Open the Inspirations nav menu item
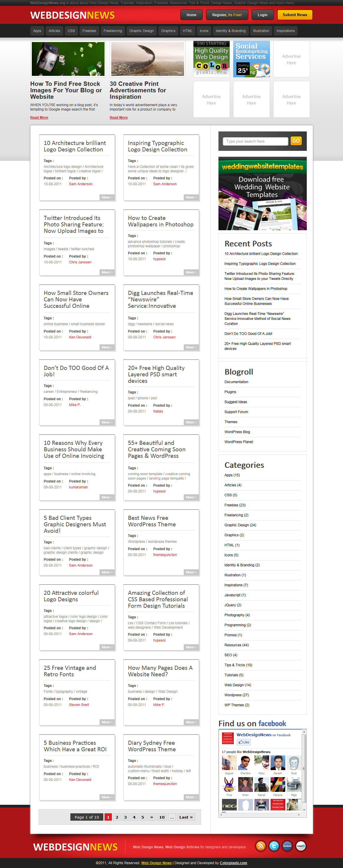The width and height of the screenshot is (343, 868). 286,31
